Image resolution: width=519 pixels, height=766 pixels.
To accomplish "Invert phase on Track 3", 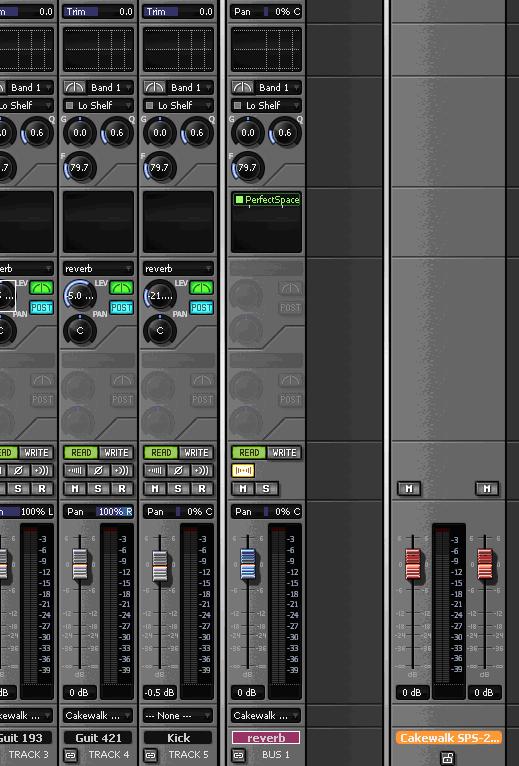I will click(x=18, y=470).
